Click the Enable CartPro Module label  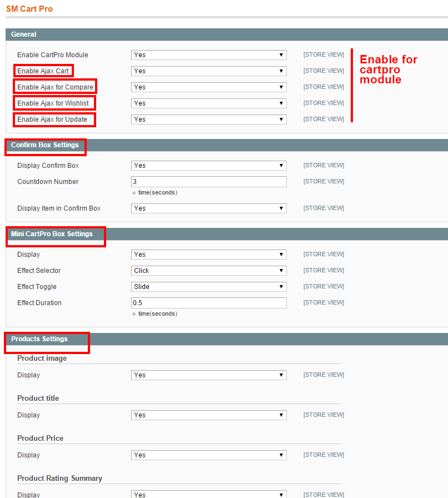53,55
